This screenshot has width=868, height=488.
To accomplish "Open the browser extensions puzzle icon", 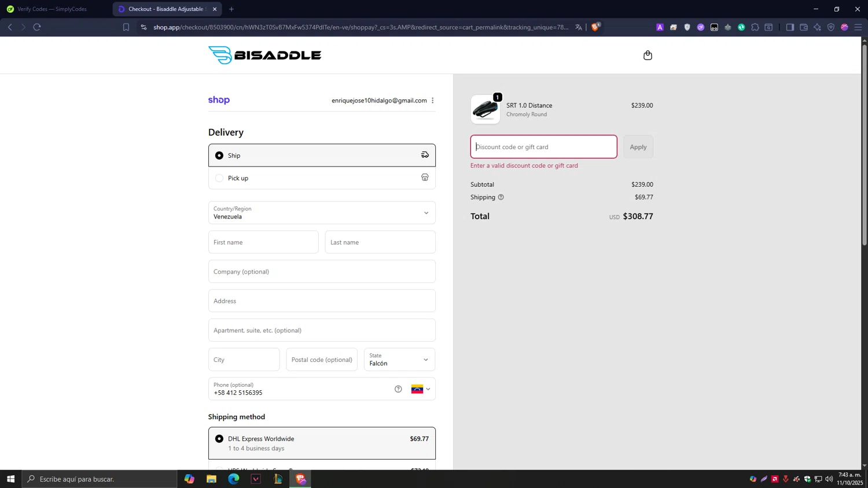I will tap(755, 27).
